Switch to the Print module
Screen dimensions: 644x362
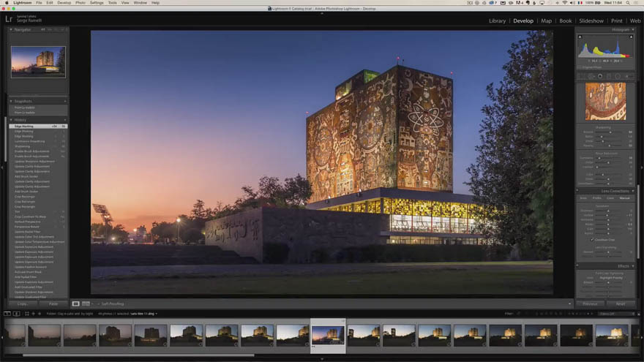click(616, 20)
